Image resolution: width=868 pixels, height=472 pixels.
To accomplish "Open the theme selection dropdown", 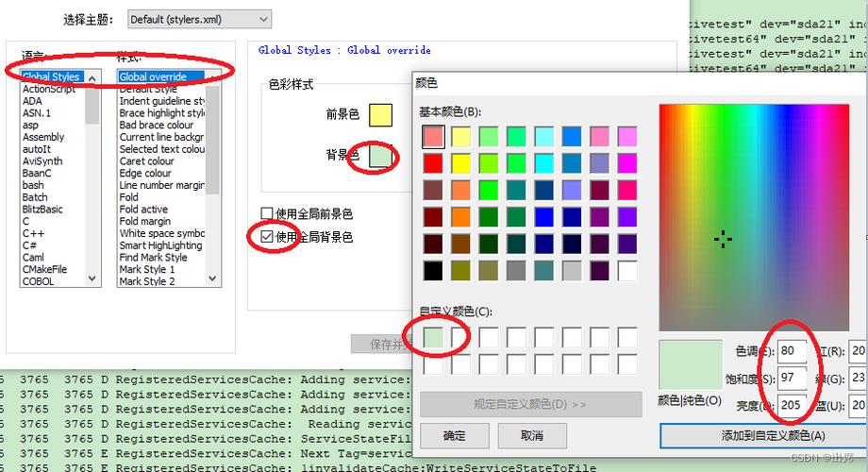I will [x=199, y=20].
